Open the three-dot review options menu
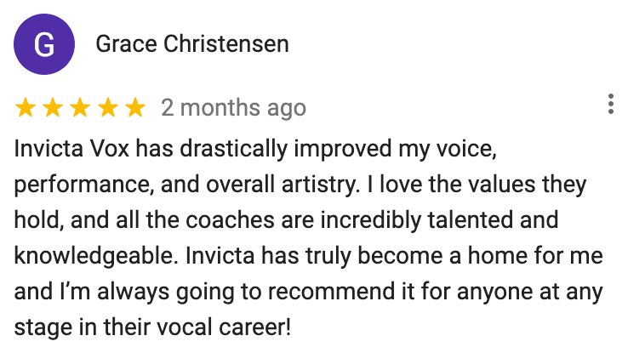The height and width of the screenshot is (364, 628). click(610, 105)
